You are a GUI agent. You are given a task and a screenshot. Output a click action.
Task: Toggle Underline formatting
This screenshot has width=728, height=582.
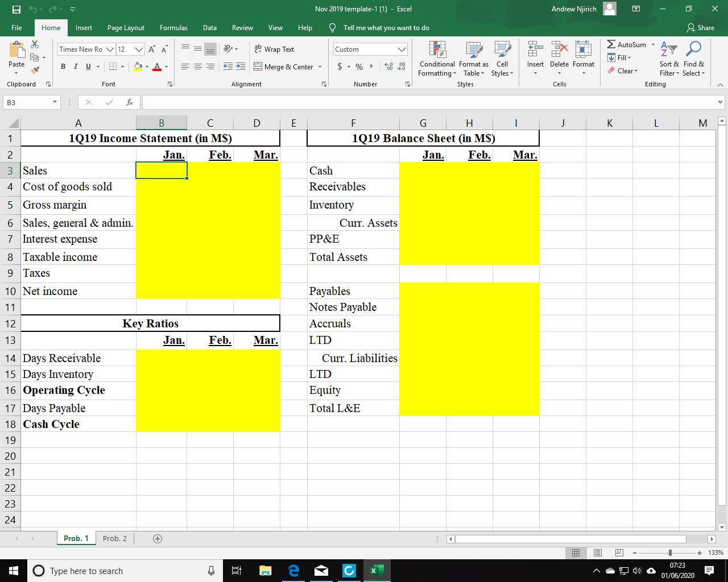(x=88, y=66)
